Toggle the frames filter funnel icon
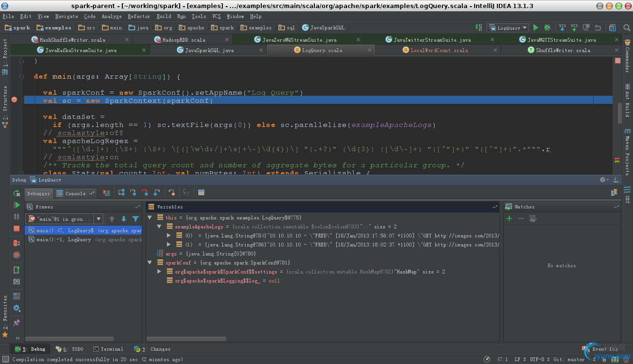 click(136, 219)
